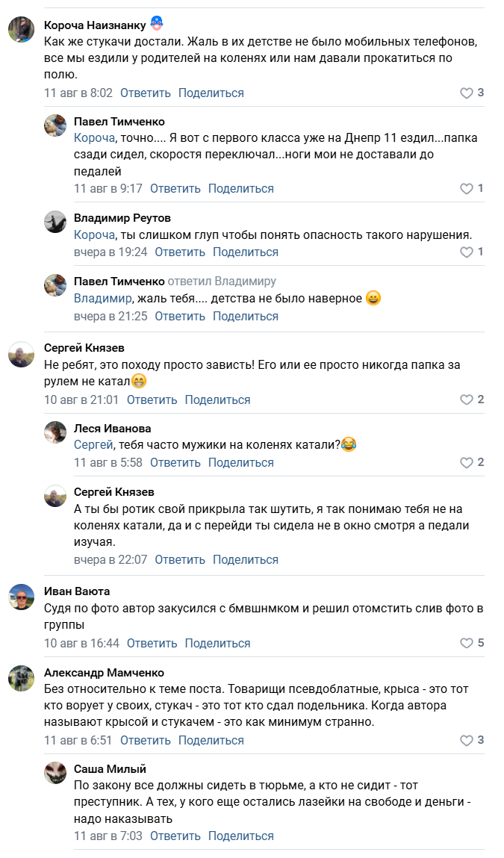Viewport: 504px width, 858px height.
Task: Like Сергей Князев's comment about зависть
Action: coord(467,400)
